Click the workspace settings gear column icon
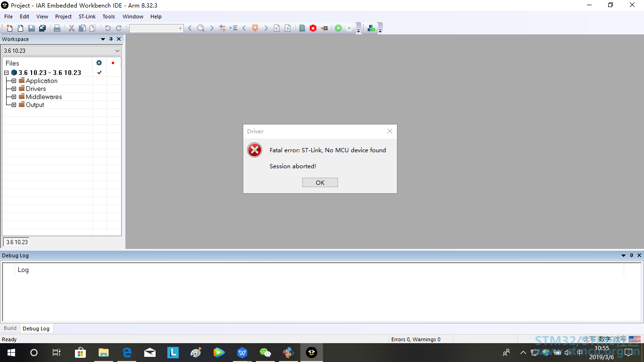Screen dimensions: 644x362 99,63
